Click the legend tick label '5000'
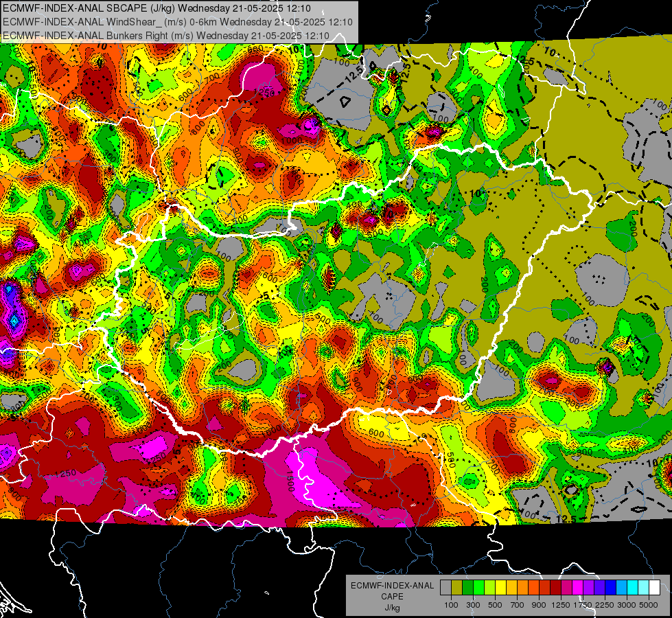Viewport: 672px width, 618px height. click(x=649, y=605)
